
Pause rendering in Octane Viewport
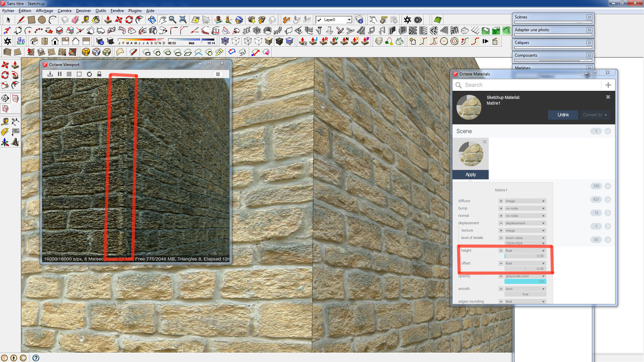60,74
